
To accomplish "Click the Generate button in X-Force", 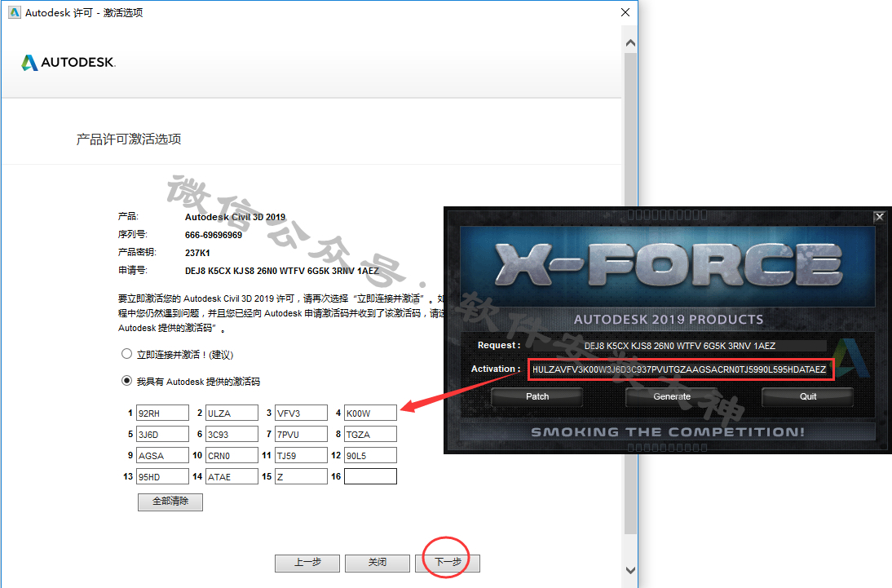I will click(672, 396).
